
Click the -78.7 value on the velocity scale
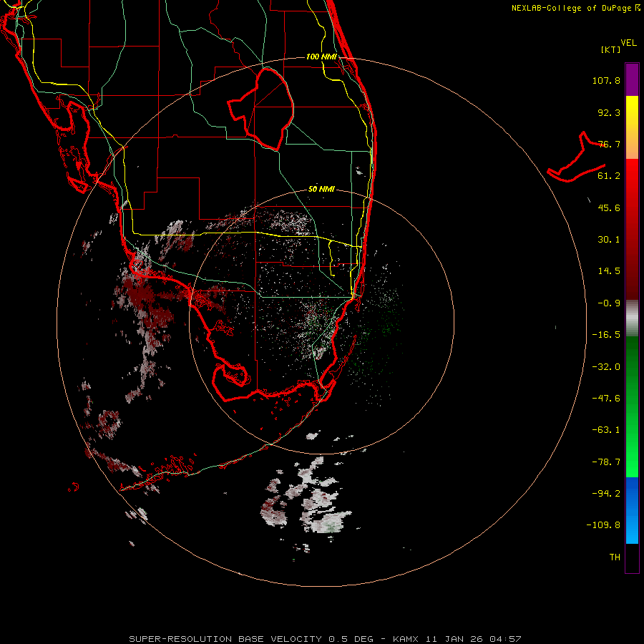pos(606,462)
